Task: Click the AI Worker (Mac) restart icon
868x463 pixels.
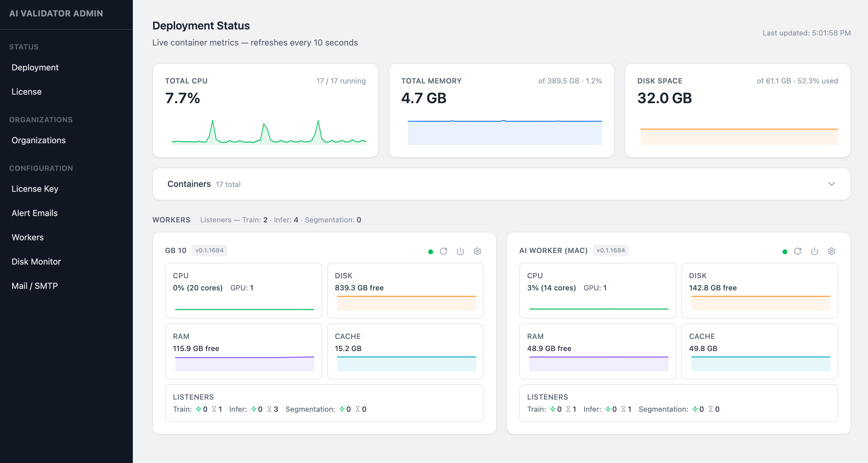Action: click(x=798, y=251)
